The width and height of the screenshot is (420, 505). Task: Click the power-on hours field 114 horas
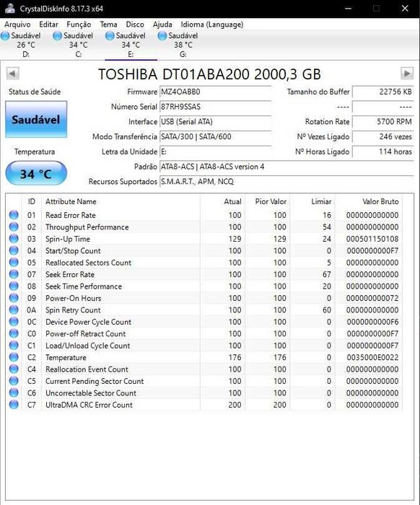point(382,151)
